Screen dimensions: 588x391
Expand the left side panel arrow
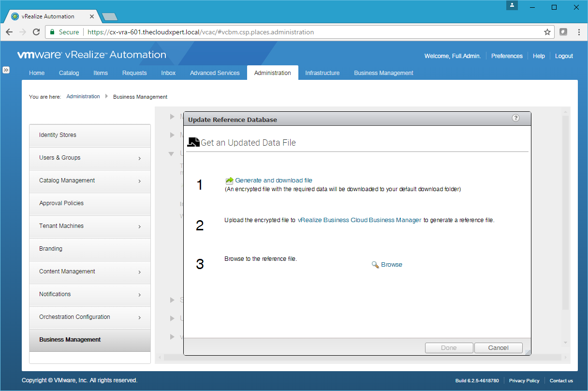[6, 70]
